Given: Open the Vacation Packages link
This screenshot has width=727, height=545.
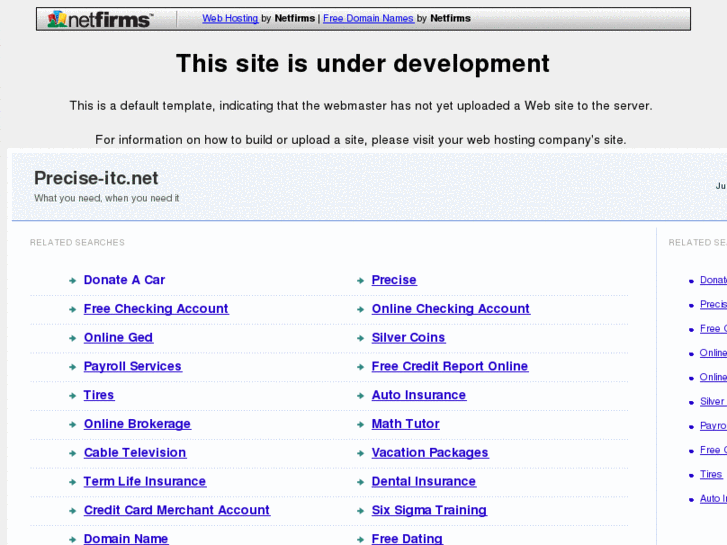Looking at the screenshot, I should pyautogui.click(x=430, y=453).
